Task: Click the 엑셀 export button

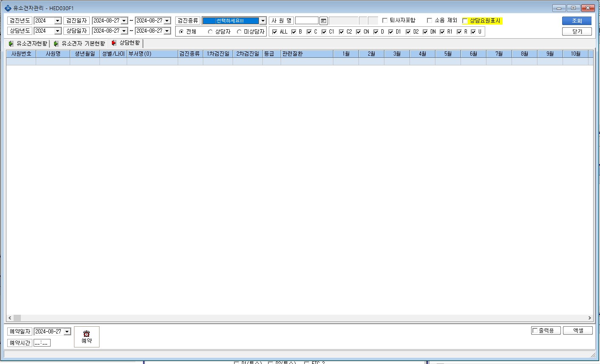Action: 577,330
